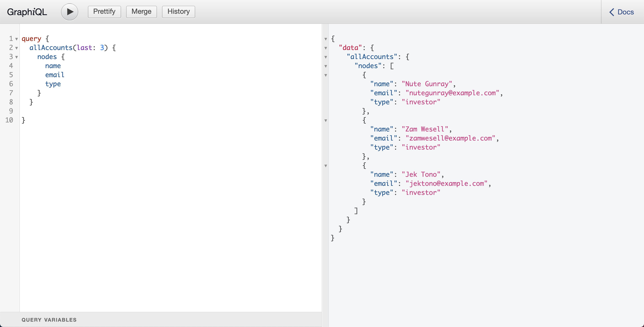Click line number 10 in the gutter

click(x=9, y=120)
